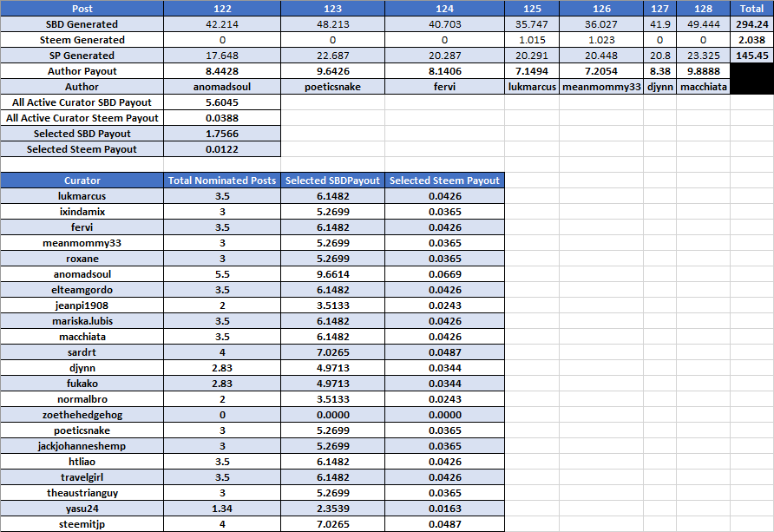The image size is (774, 532).
Task: Click anomadsoul's SBD payout 9.6614
Action: (x=332, y=274)
